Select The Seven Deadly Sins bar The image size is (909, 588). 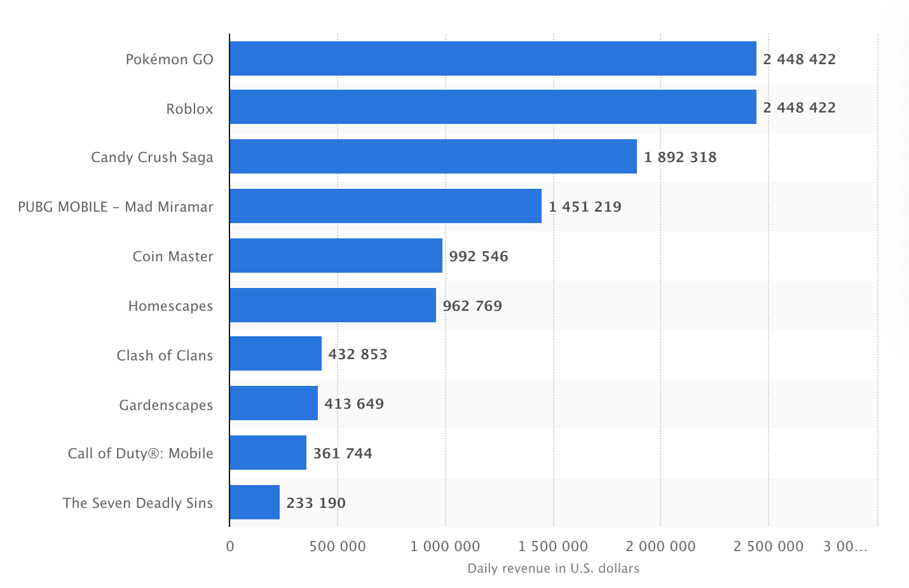click(254, 503)
